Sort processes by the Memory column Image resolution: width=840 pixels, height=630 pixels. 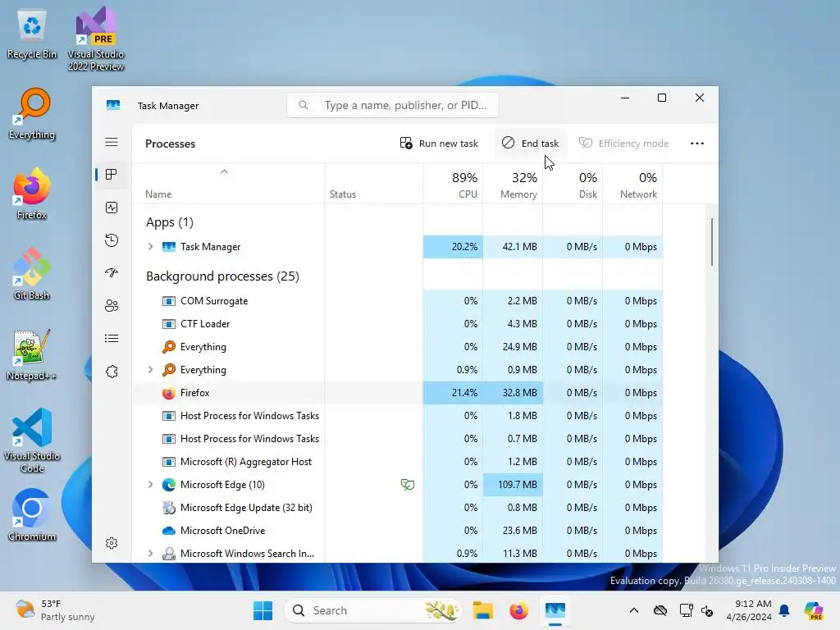(x=514, y=185)
